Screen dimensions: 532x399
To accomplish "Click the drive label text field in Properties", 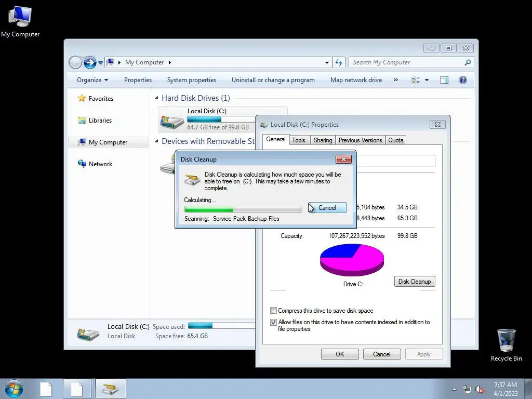I will coord(395,161).
